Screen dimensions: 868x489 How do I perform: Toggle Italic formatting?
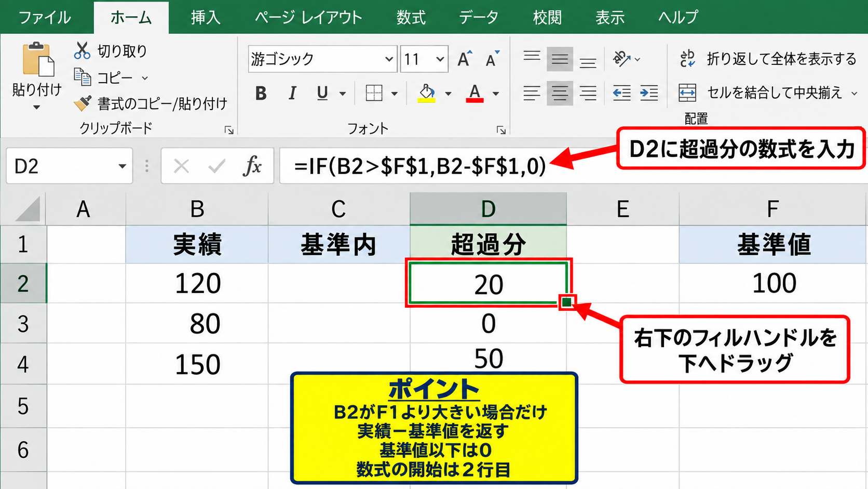click(x=292, y=94)
